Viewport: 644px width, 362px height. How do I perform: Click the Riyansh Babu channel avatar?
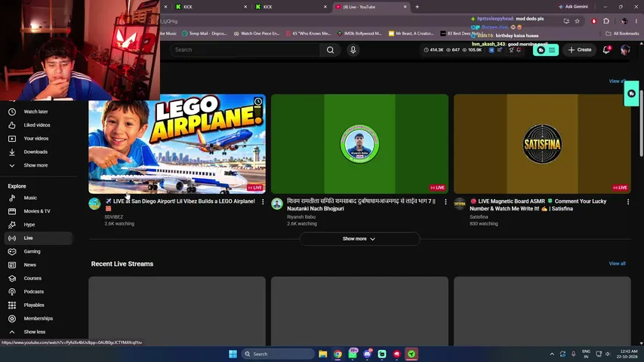pyautogui.click(x=277, y=204)
